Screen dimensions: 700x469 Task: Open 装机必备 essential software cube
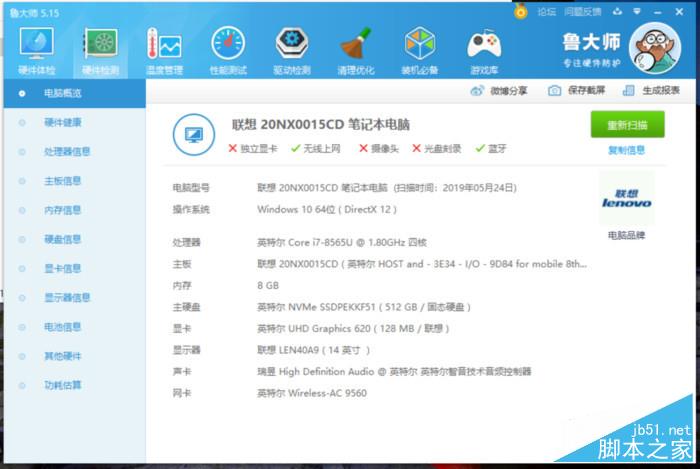tap(420, 50)
